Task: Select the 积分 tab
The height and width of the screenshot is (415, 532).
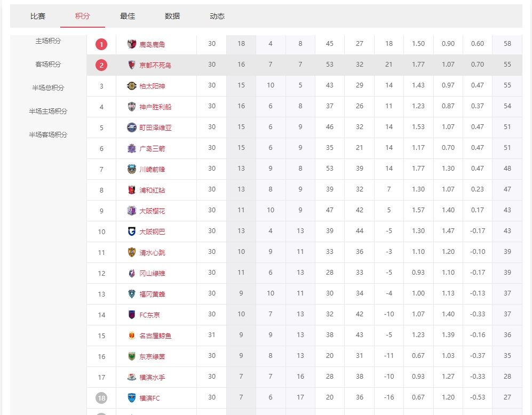Action: point(83,16)
